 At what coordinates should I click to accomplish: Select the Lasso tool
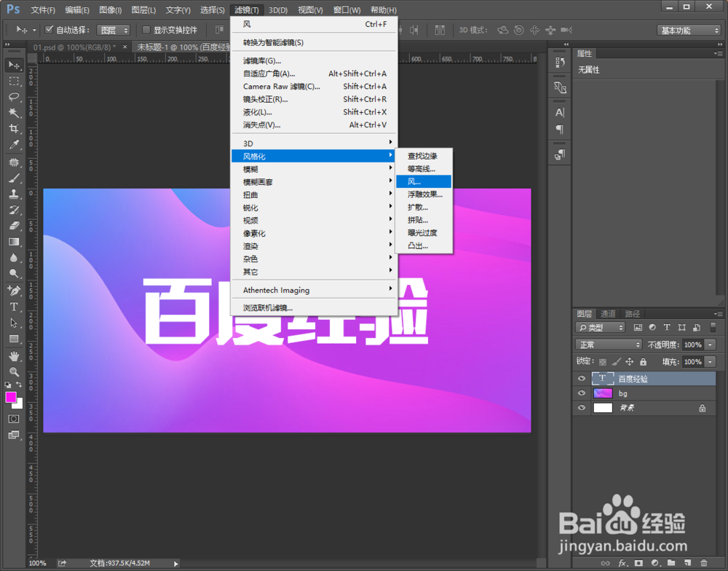click(14, 97)
